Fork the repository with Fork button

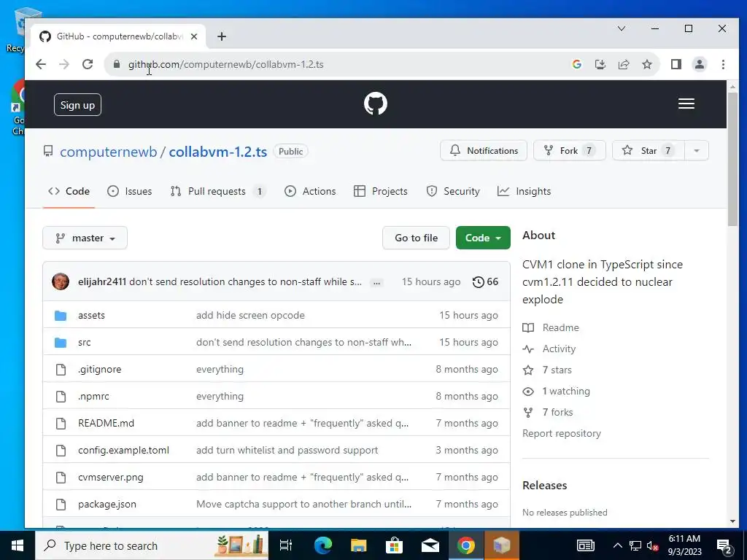pyautogui.click(x=569, y=150)
